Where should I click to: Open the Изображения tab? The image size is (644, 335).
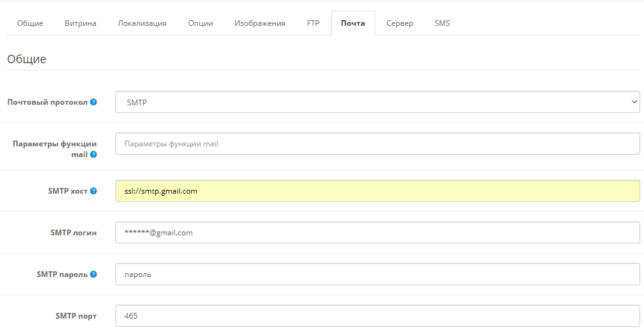[x=260, y=23]
